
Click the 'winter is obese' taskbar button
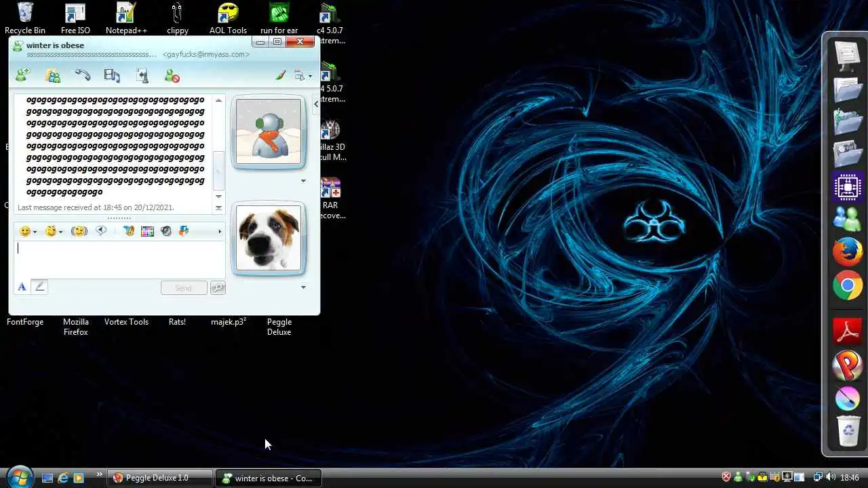click(269, 478)
